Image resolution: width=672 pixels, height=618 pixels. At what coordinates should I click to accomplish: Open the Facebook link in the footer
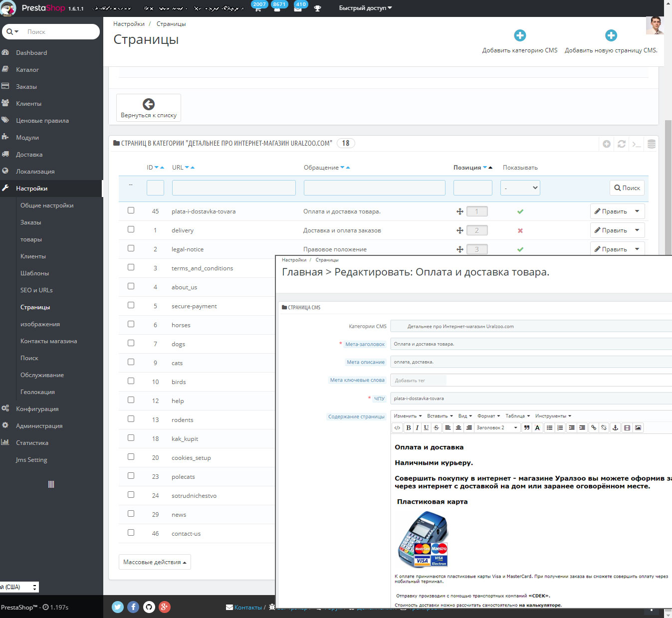(x=133, y=607)
